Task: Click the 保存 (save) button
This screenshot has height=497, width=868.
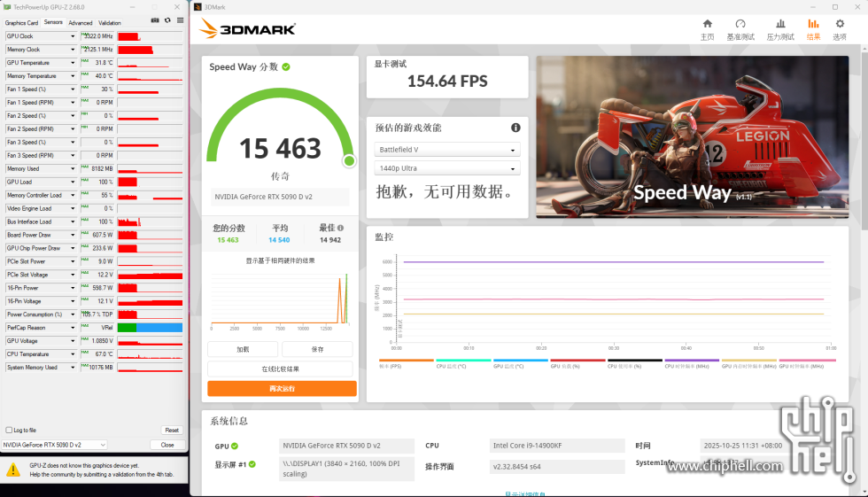Action: 317,349
